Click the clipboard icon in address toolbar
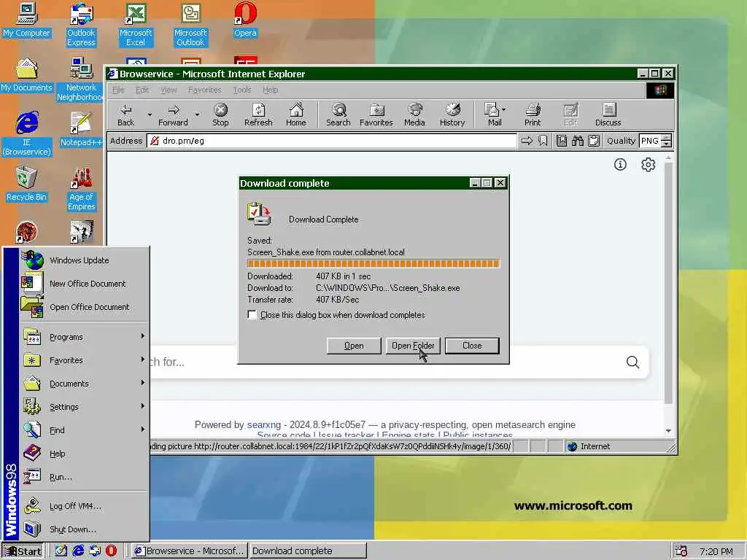The width and height of the screenshot is (747, 560). click(594, 141)
